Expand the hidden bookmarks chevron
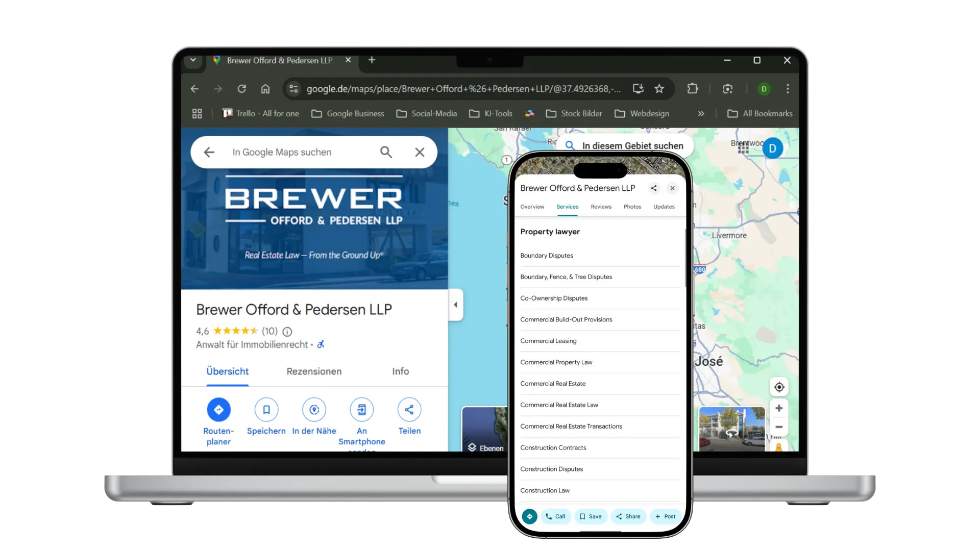The height and width of the screenshot is (551, 980). [x=701, y=114]
